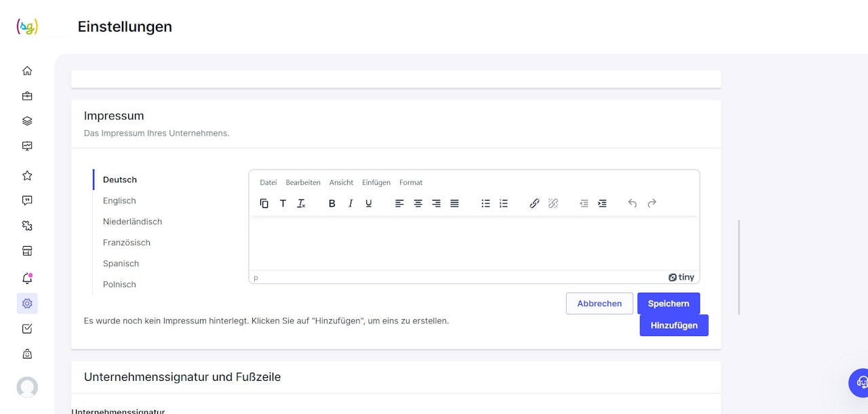The height and width of the screenshot is (414, 868).
Task: Open the Datei menu
Action: point(269,182)
